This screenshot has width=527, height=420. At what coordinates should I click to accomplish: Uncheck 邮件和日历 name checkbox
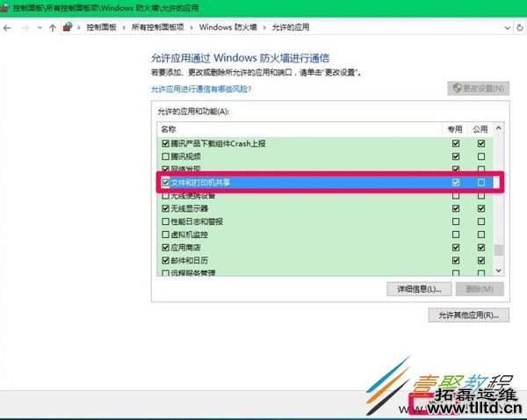(165, 261)
